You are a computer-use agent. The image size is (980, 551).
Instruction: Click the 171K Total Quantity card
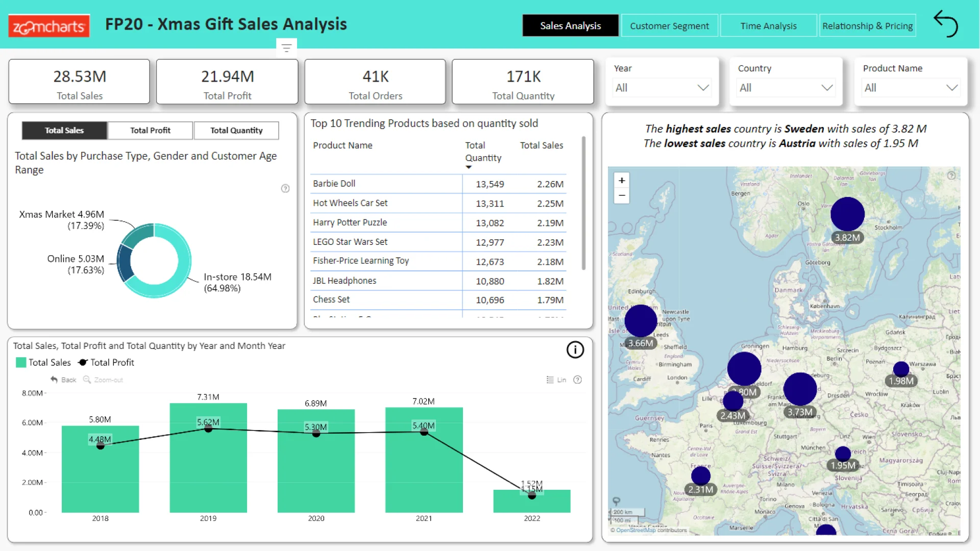(523, 82)
